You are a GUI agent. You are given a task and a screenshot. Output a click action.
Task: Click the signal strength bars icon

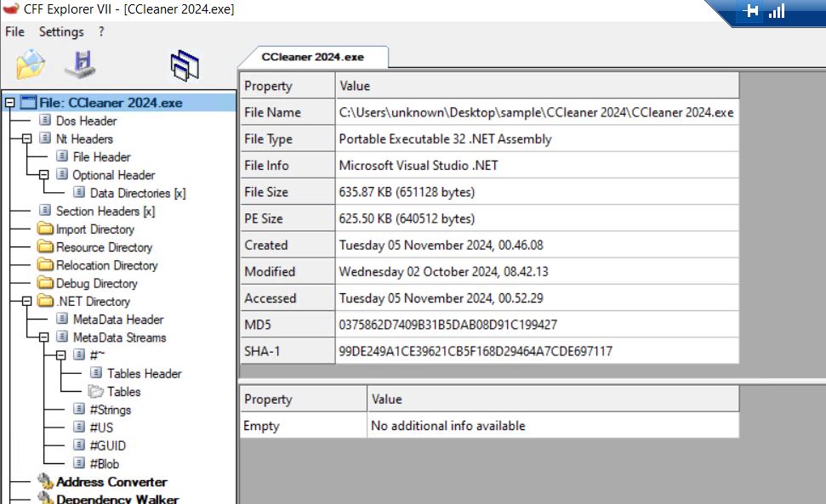(777, 10)
